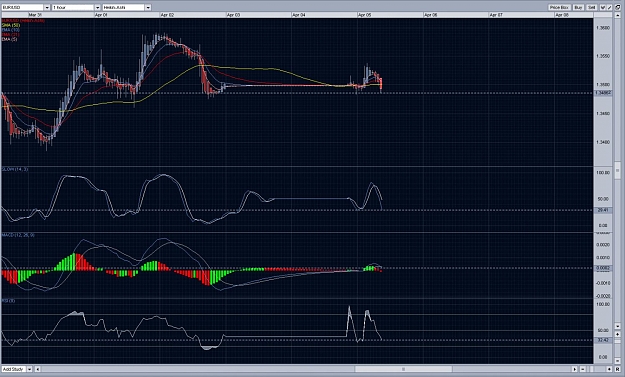The width and height of the screenshot is (625, 377).
Task: Click the zoom out minus button
Action: point(583,369)
